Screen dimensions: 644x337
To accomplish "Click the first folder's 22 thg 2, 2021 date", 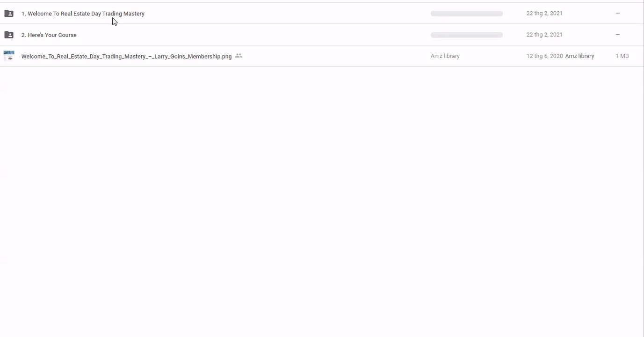I will tap(544, 14).
